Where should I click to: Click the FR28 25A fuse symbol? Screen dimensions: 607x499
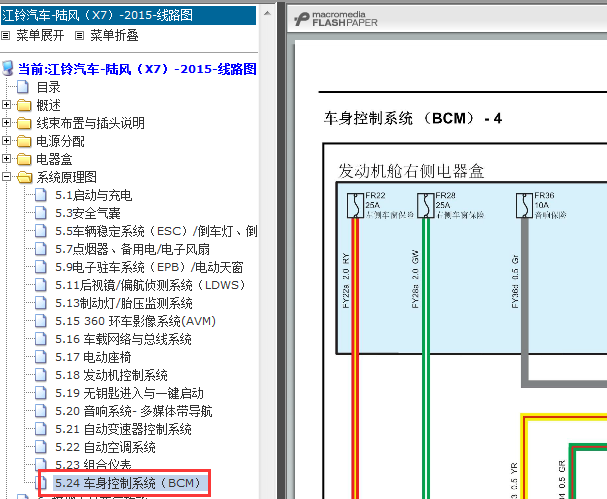[x=425, y=205]
